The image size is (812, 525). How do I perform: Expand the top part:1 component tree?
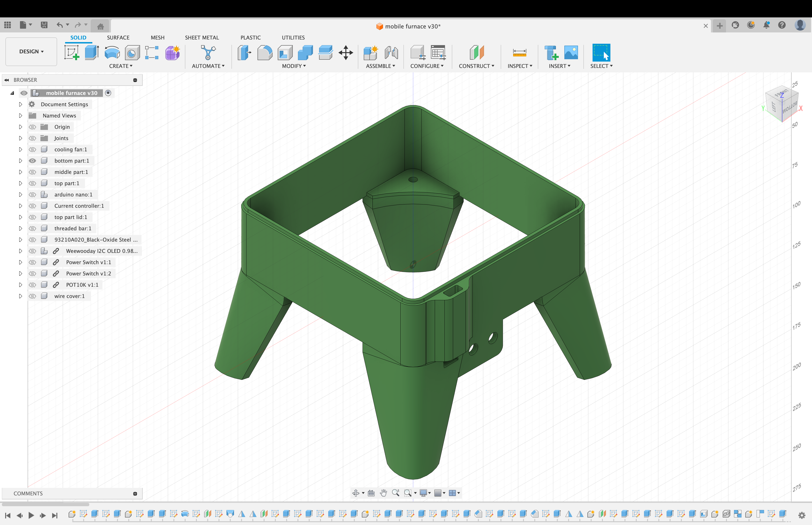(20, 183)
